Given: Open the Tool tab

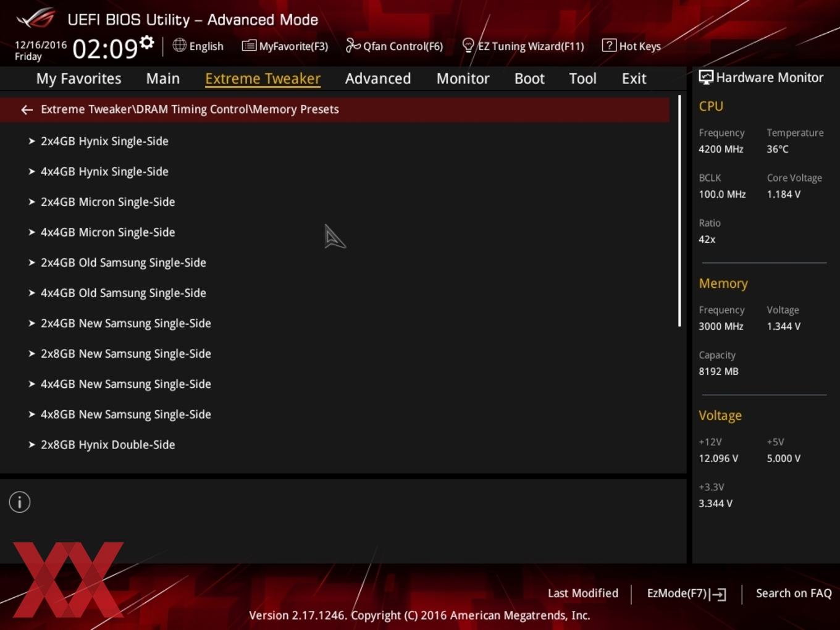Looking at the screenshot, I should click(x=582, y=78).
